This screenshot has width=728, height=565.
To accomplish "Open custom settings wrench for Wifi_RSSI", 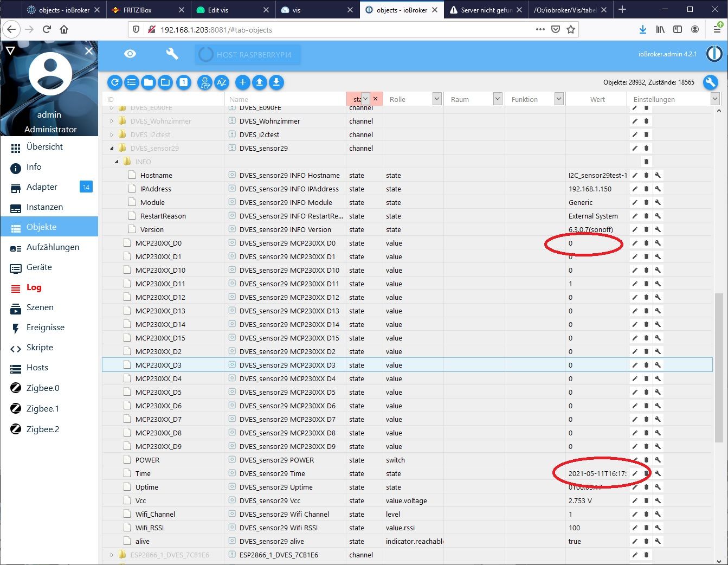I will [658, 528].
